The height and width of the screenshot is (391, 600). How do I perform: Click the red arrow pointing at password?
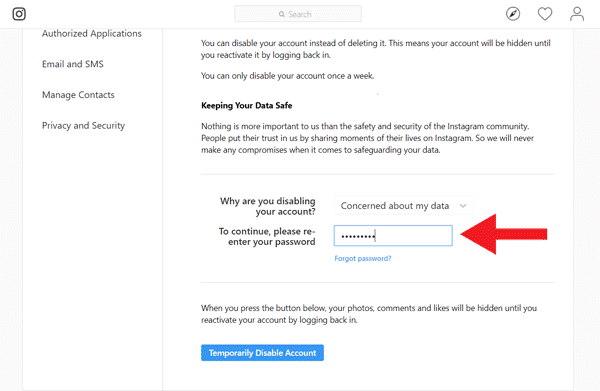point(504,234)
